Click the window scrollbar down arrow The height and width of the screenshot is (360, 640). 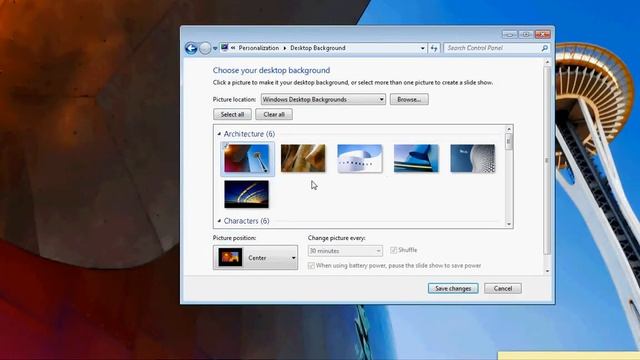click(547, 271)
